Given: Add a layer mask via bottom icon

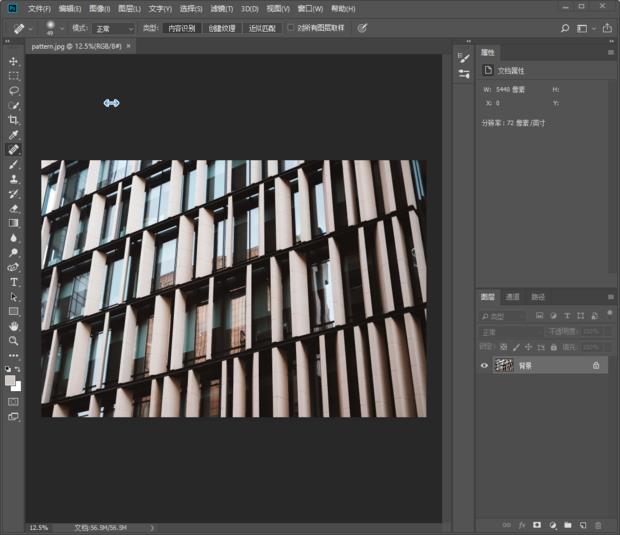Looking at the screenshot, I should [537, 524].
